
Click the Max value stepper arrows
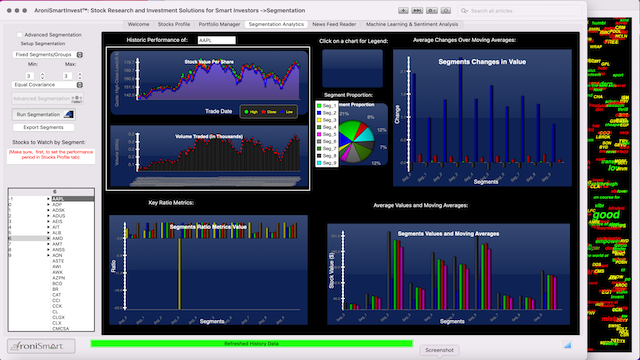pyautogui.click(x=80, y=76)
